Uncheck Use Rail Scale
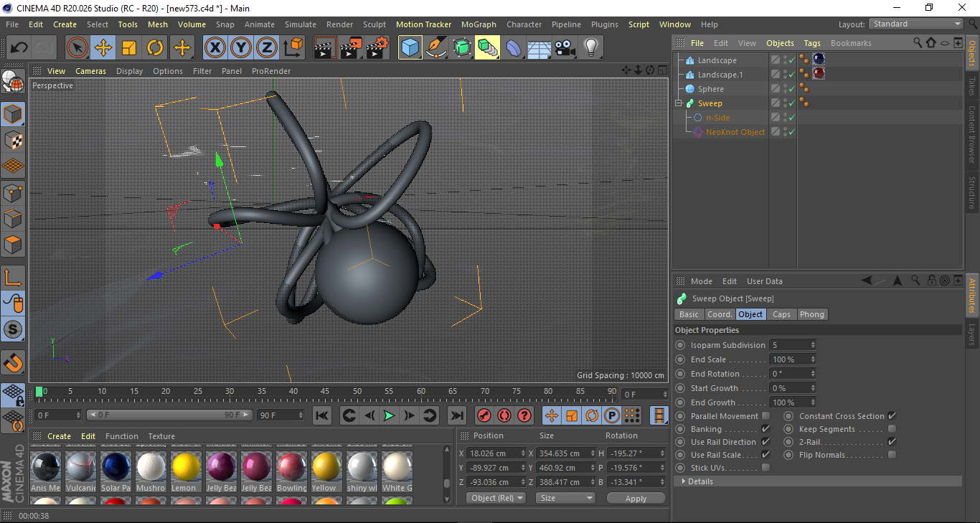 coord(765,455)
